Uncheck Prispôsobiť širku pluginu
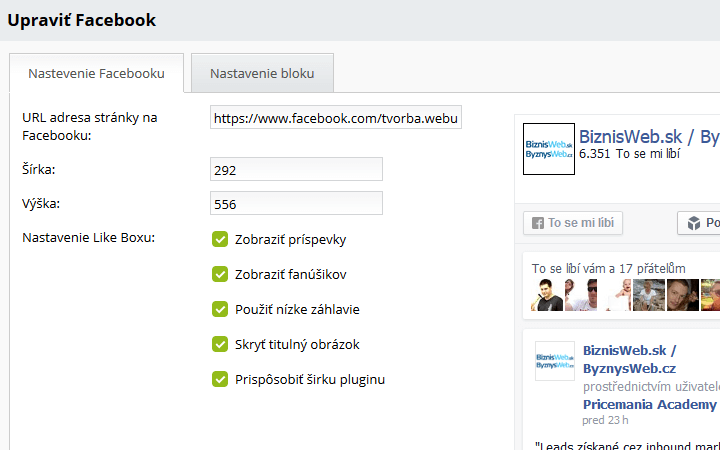This screenshot has width=720, height=450. (x=220, y=379)
